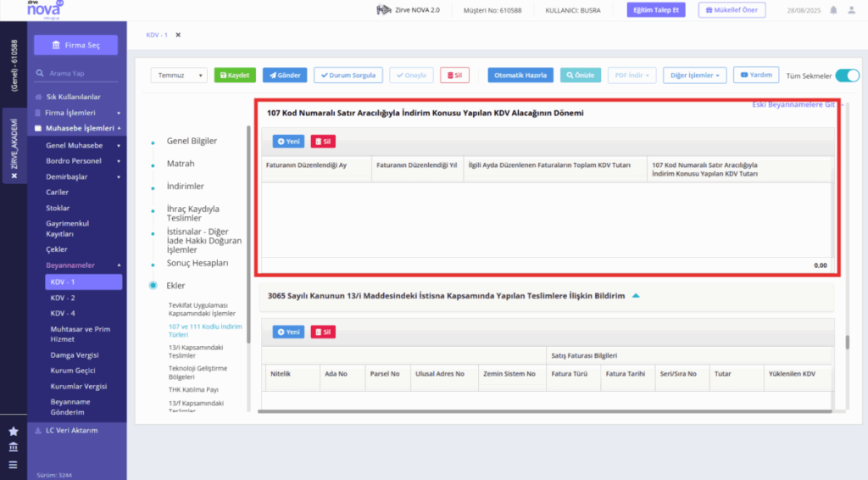Select Tevkifat Uygulaması Kapsamındaki İşlemler sub-item
The width and height of the screenshot is (868, 480).
coord(202,309)
